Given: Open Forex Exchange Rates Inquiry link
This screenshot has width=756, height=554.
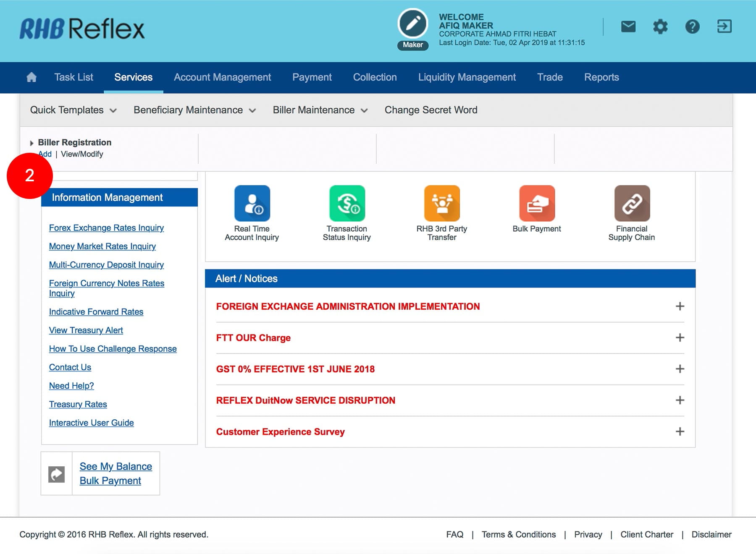Looking at the screenshot, I should tap(106, 228).
